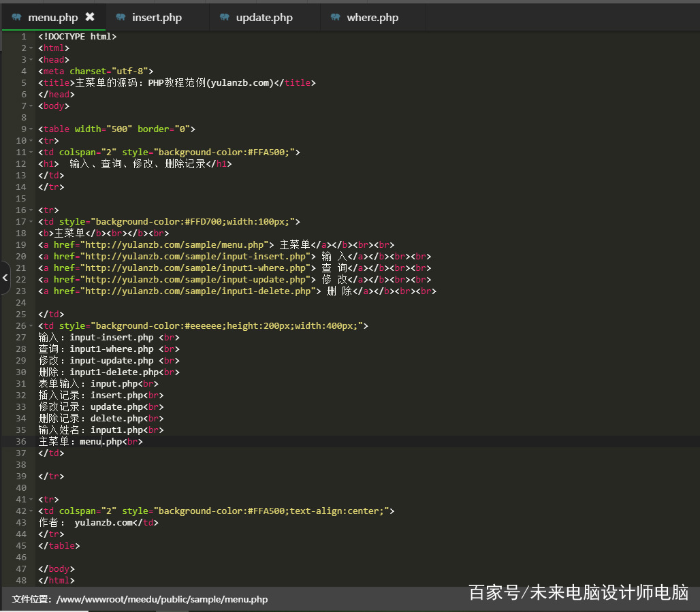The height and width of the screenshot is (612, 700).
Task: Fold the td block at line 26
Action: click(31, 326)
